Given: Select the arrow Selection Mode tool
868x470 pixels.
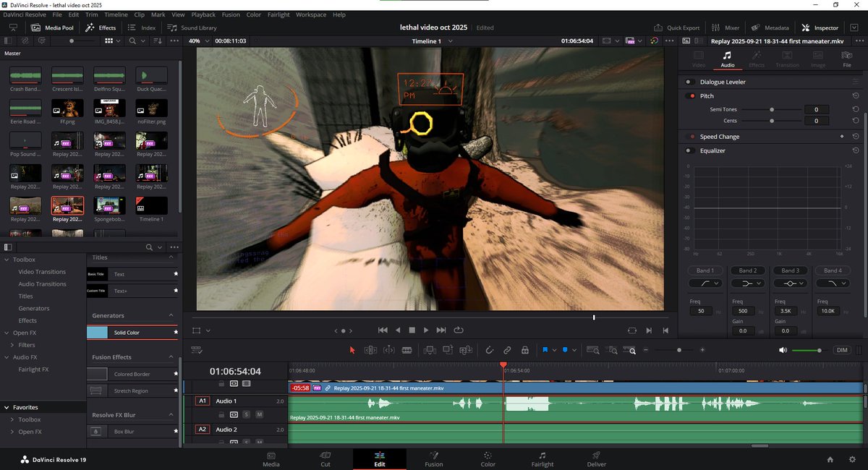Looking at the screenshot, I should (352, 350).
